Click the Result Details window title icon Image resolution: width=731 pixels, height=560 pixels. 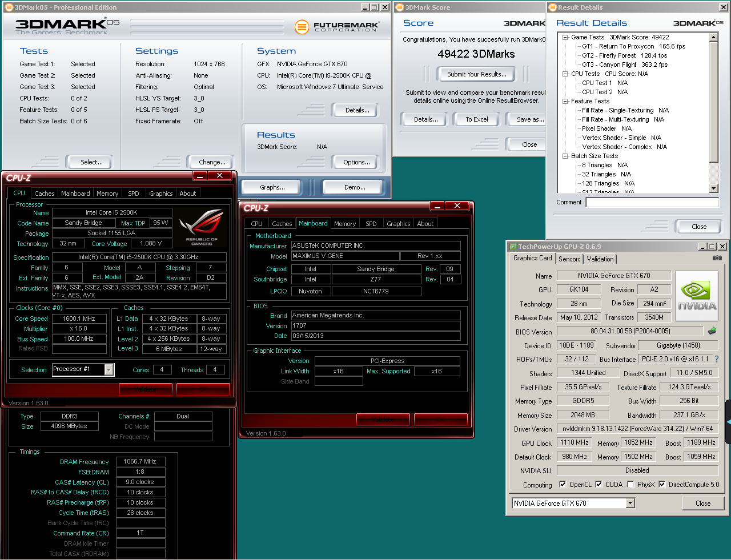[552, 7]
